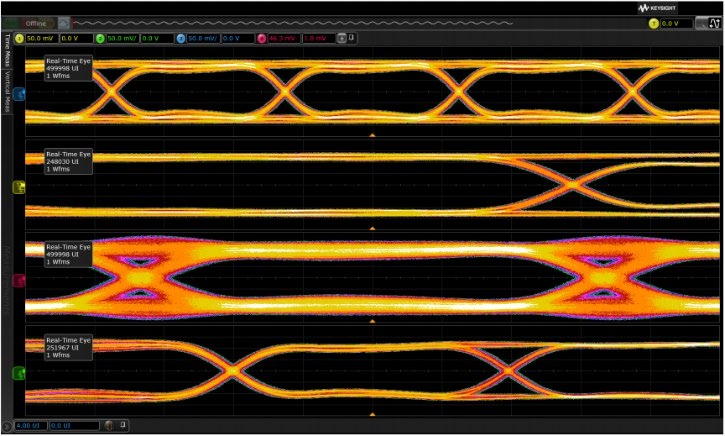The width and height of the screenshot is (725, 436).
Task: Click the blue channel 3 grid marker
Action: point(19,94)
